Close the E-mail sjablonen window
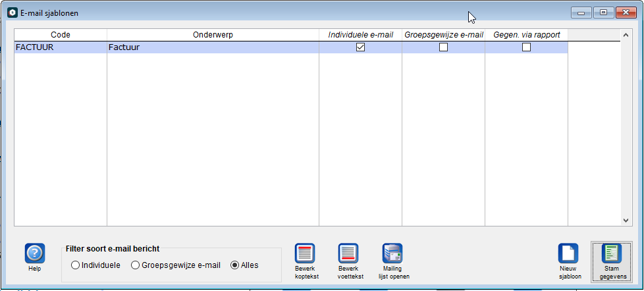This screenshot has width=644, height=291. (x=626, y=13)
